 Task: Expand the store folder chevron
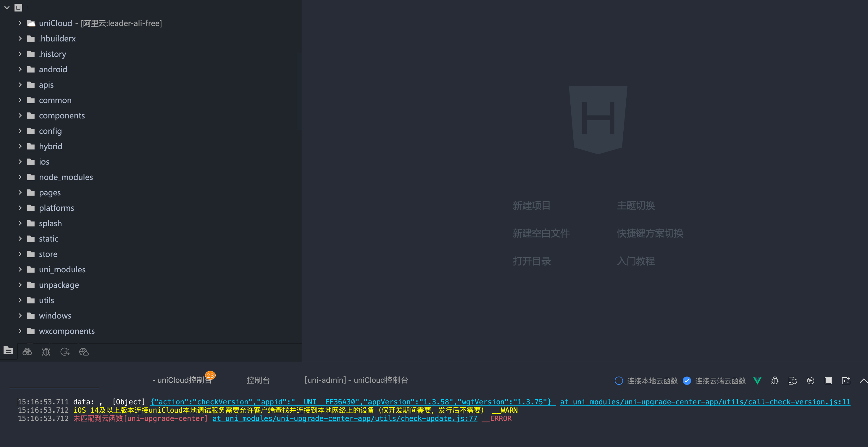tap(20, 254)
